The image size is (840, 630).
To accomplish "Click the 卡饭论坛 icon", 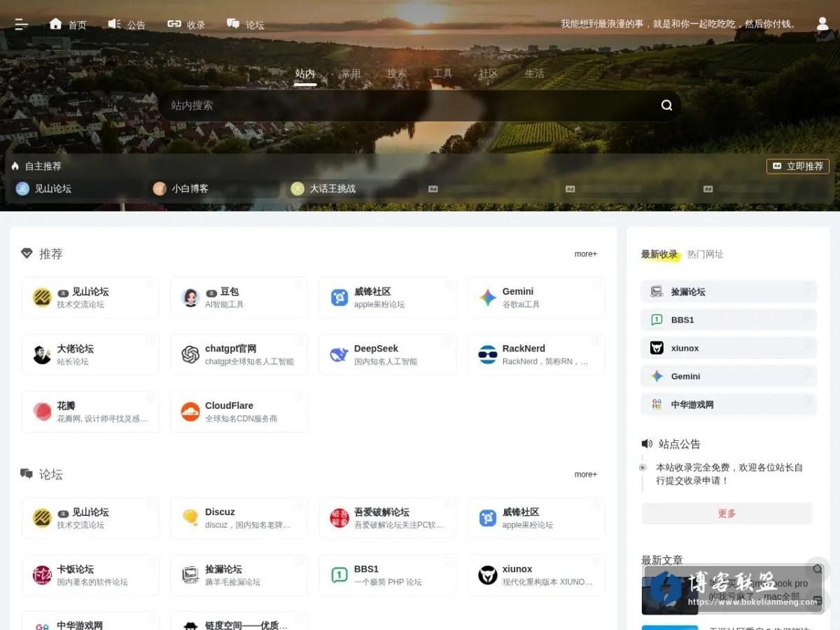I will click(x=42, y=575).
